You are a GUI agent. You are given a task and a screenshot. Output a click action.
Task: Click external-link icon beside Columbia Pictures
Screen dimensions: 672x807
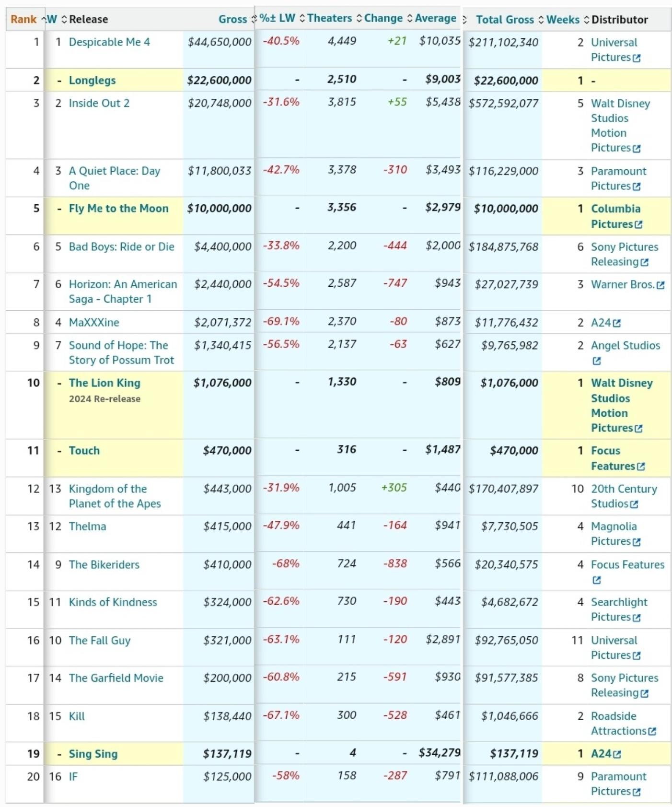pyautogui.click(x=638, y=224)
